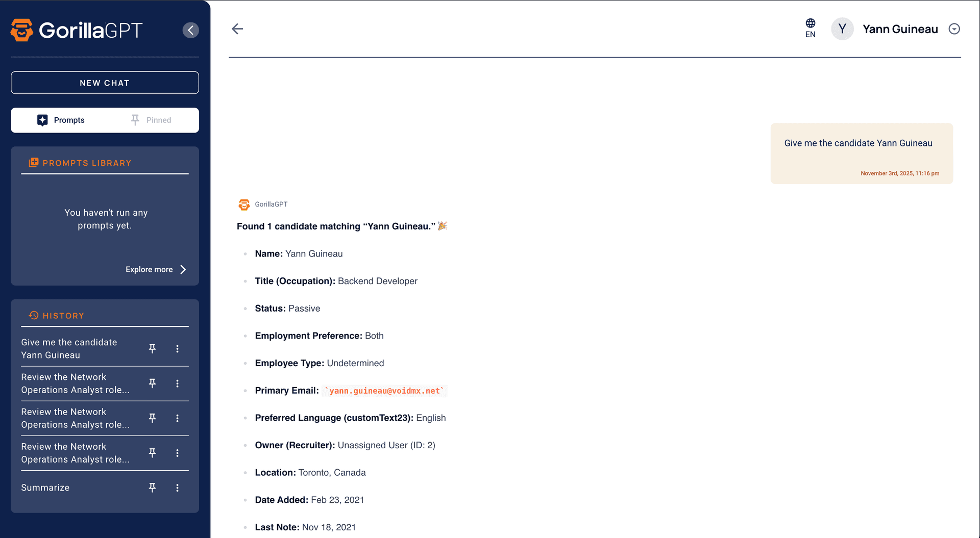This screenshot has width=980, height=538.
Task: Collapse the sidebar with chevron button
Action: (190, 30)
